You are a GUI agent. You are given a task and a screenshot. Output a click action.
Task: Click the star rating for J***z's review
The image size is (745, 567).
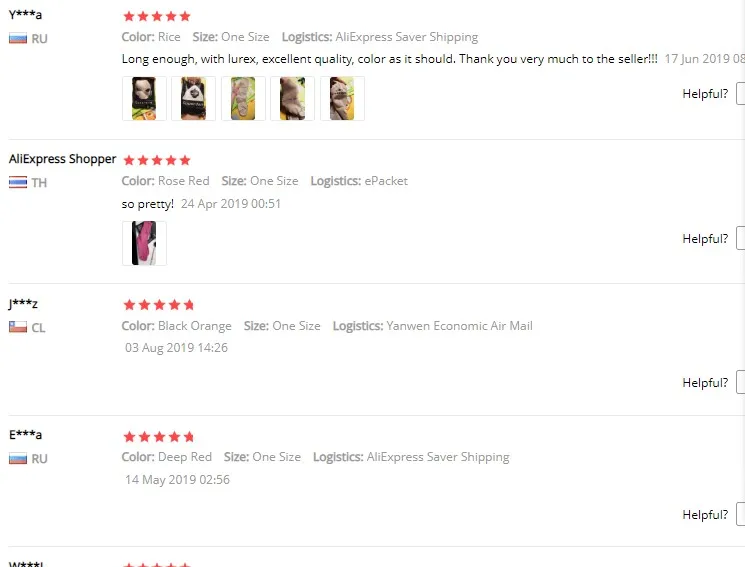pos(159,305)
